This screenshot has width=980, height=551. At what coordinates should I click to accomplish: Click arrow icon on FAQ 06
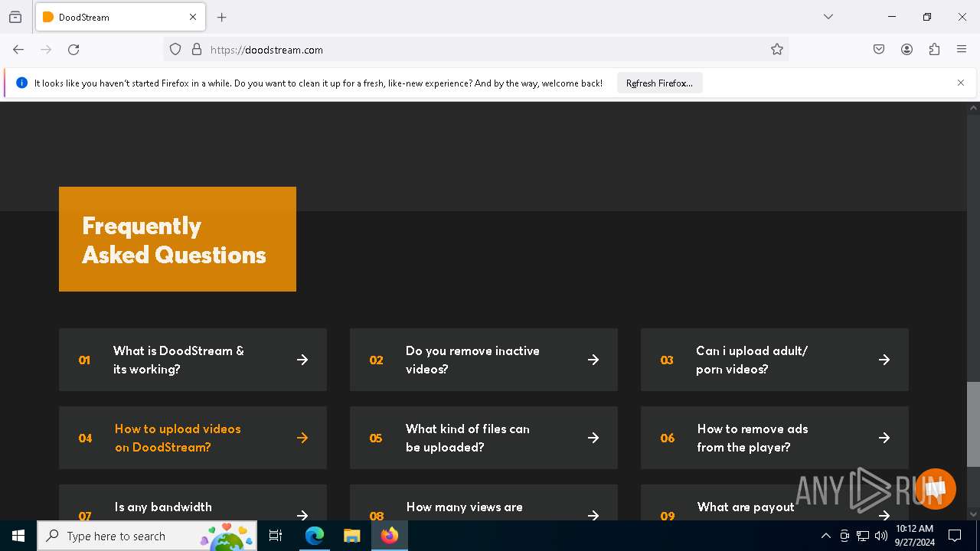884,438
